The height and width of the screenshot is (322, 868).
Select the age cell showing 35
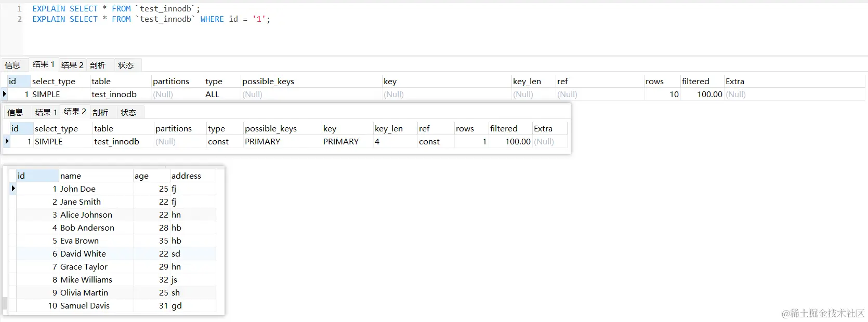(x=152, y=240)
